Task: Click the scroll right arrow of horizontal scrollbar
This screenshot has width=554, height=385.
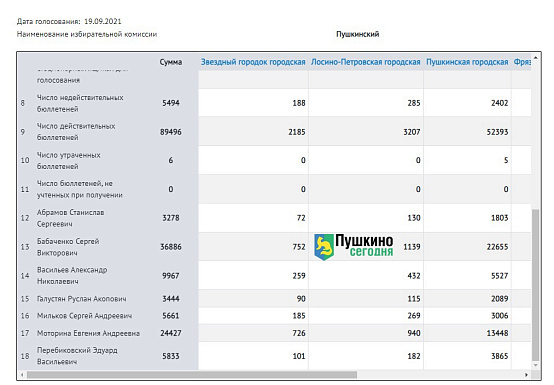Action: pyautogui.click(x=526, y=374)
